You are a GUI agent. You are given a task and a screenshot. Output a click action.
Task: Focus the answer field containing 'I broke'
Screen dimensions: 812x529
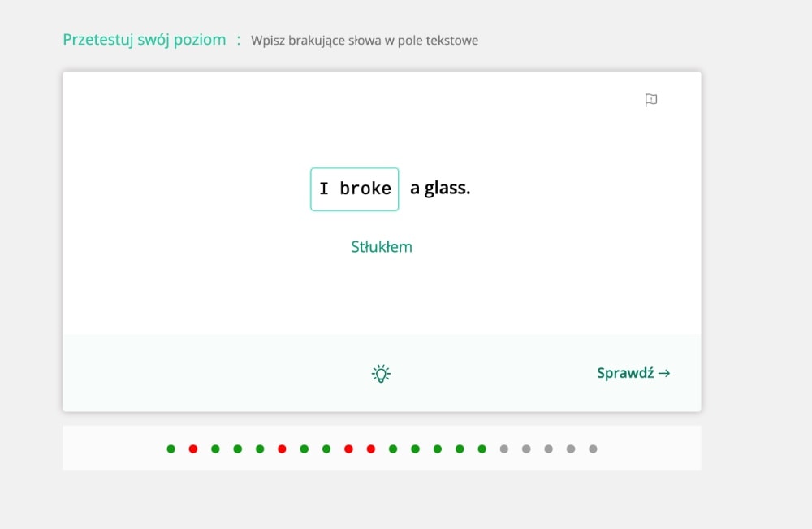coord(355,189)
